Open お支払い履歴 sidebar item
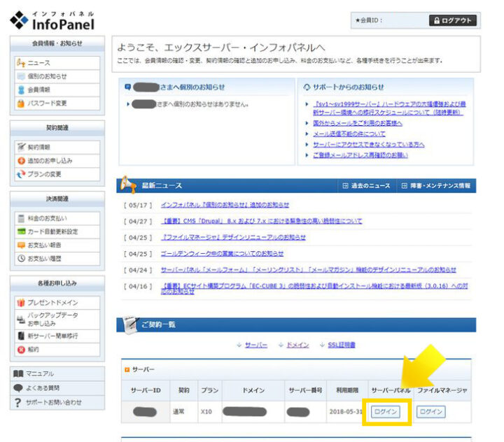The height and width of the screenshot is (442, 504). coord(57,259)
